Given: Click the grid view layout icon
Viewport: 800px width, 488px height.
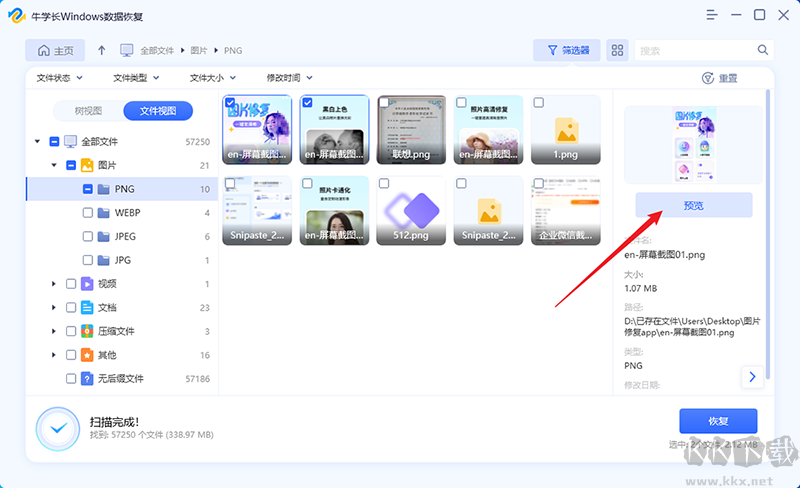Looking at the screenshot, I should tap(617, 50).
